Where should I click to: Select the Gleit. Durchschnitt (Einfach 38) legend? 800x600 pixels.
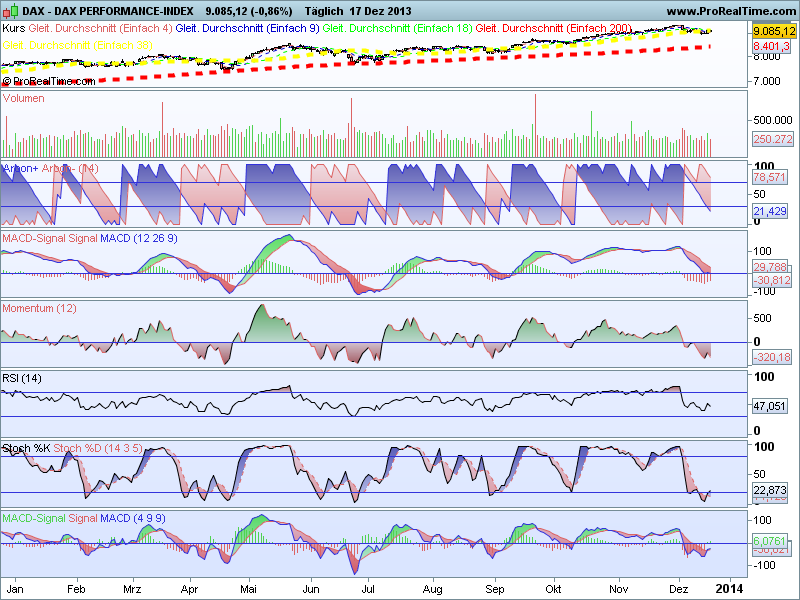[x=78, y=45]
